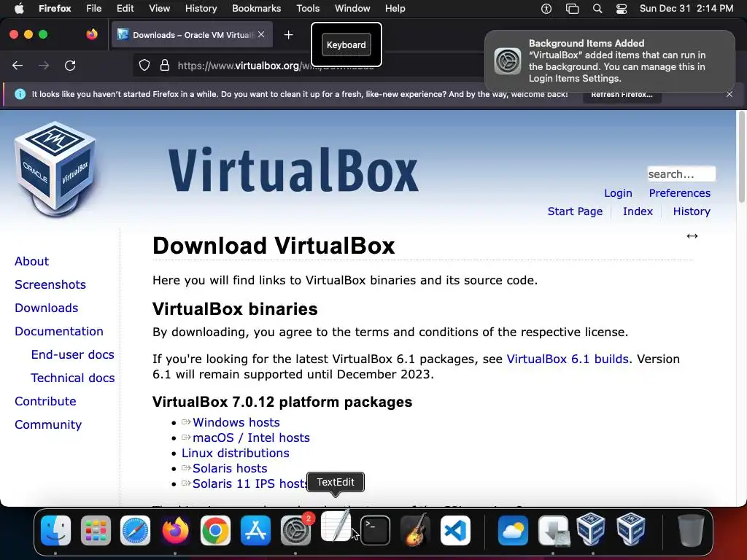747x560 pixels.
Task: Open Google Chrome from the Dock
Action: [x=215, y=531]
